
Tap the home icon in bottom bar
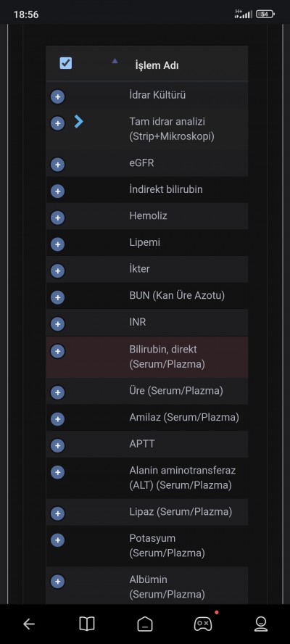pyautogui.click(x=145, y=624)
